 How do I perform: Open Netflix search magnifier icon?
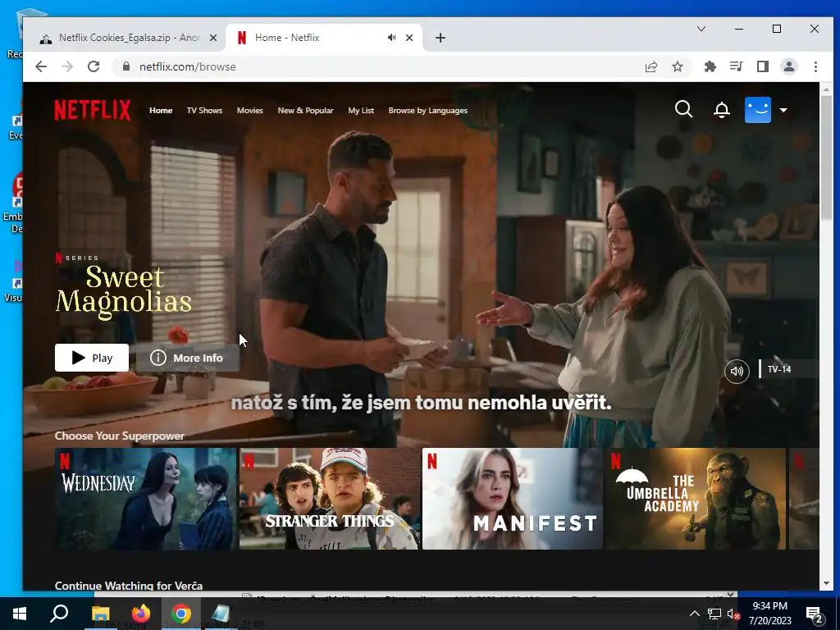pos(683,109)
